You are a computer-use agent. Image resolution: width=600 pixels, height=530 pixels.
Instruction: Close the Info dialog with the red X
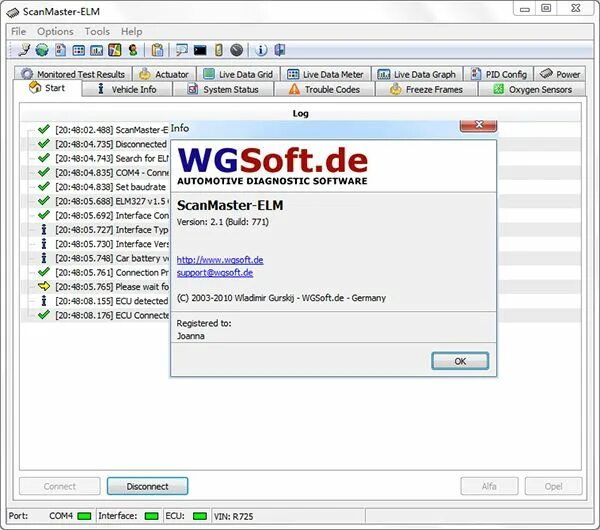tap(478, 125)
